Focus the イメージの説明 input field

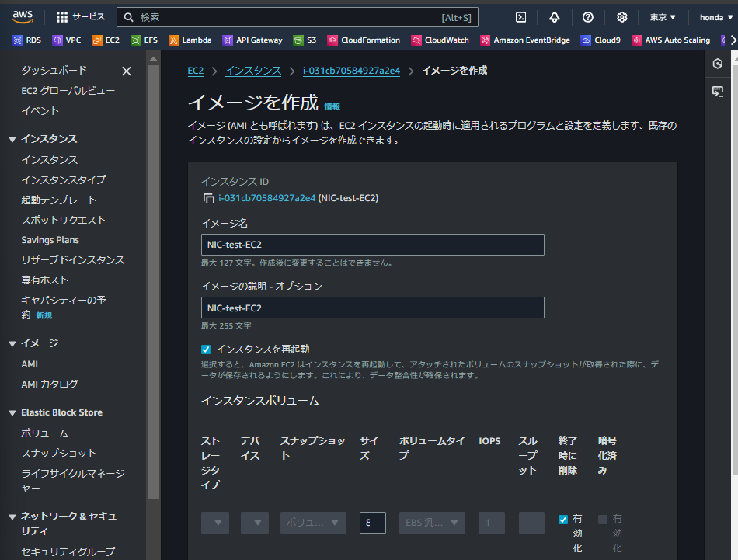pos(372,308)
